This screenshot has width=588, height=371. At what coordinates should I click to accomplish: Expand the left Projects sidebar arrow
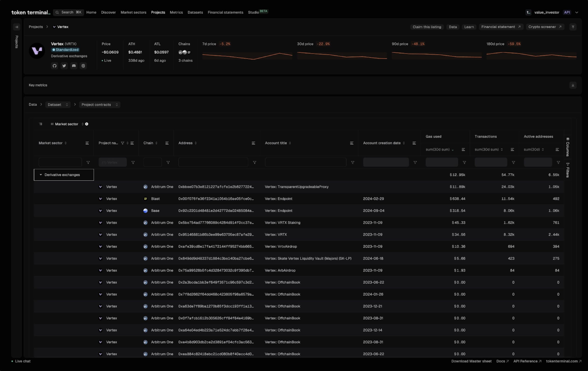pos(17,27)
